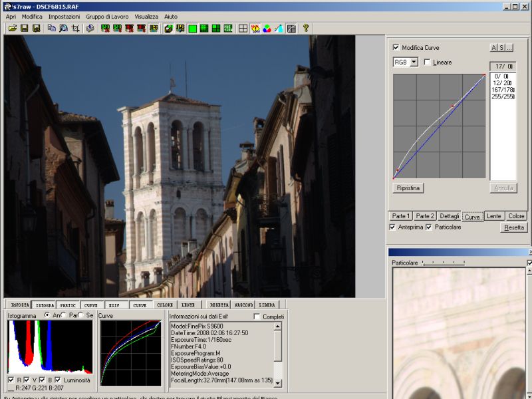Viewport: 532px width, 399px height.
Task: Select the ISTOGRA bottom panel tab
Action: tap(45, 305)
